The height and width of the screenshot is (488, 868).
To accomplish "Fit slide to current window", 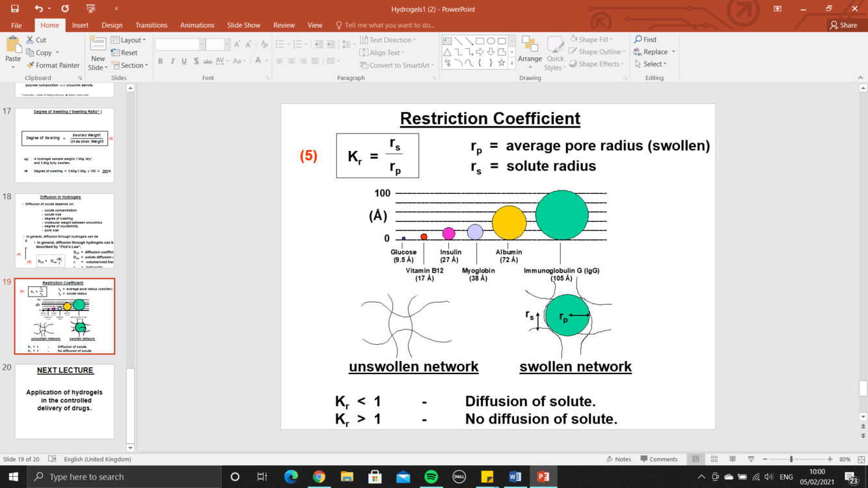I will click(x=861, y=459).
